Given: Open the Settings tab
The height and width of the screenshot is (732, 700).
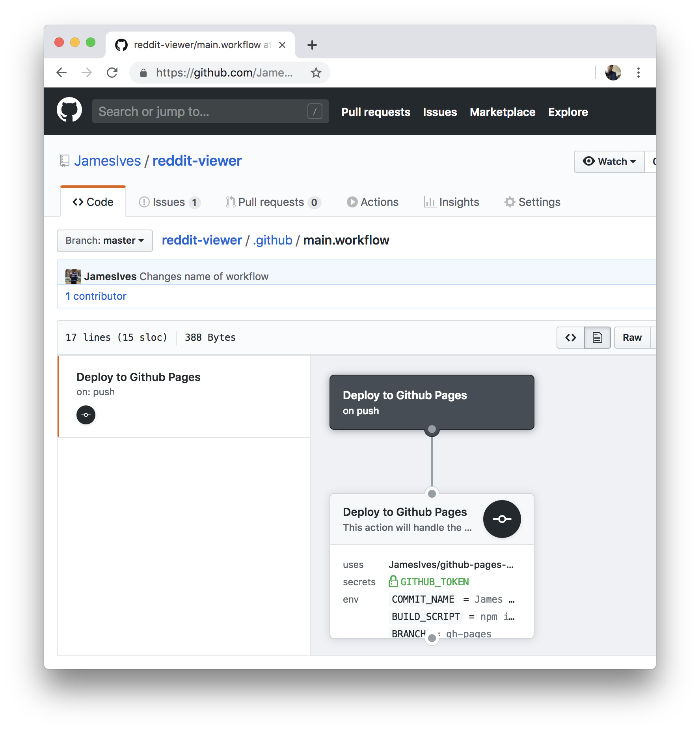Looking at the screenshot, I should click(x=532, y=202).
